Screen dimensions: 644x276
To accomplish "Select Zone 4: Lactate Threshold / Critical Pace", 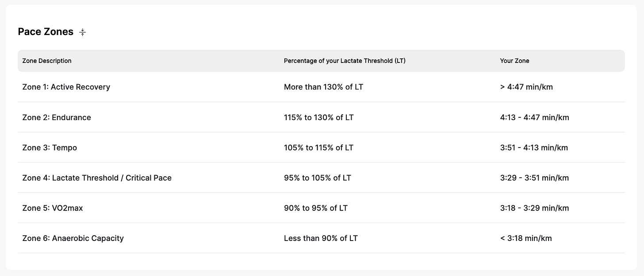I will click(x=97, y=178).
